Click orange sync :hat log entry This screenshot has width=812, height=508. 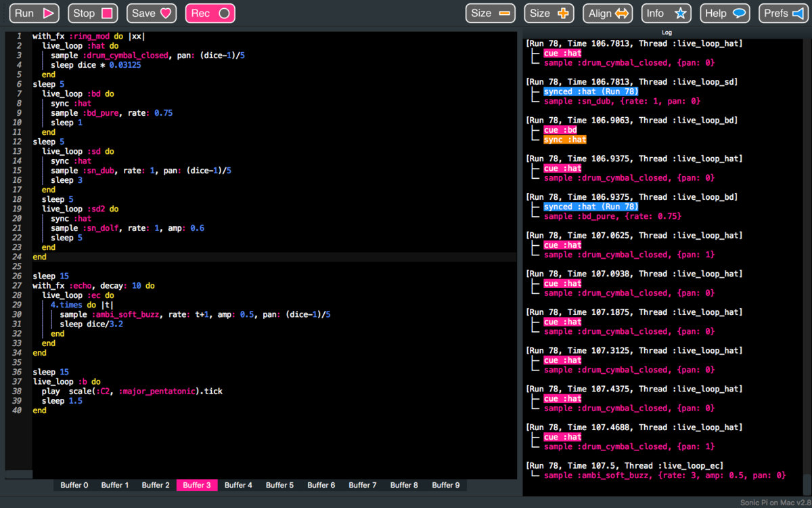tap(564, 140)
